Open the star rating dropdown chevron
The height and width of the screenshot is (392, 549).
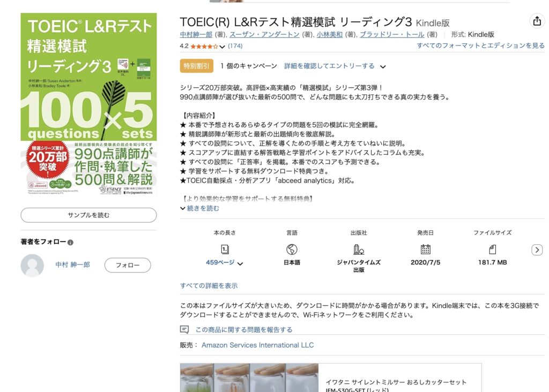(x=222, y=47)
